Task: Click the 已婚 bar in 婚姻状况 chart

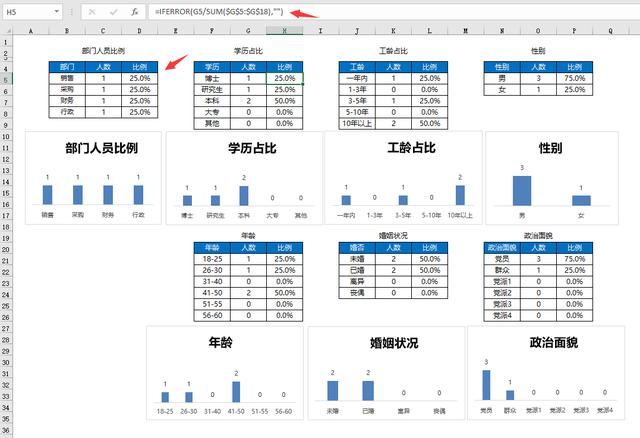Action: [x=368, y=391]
